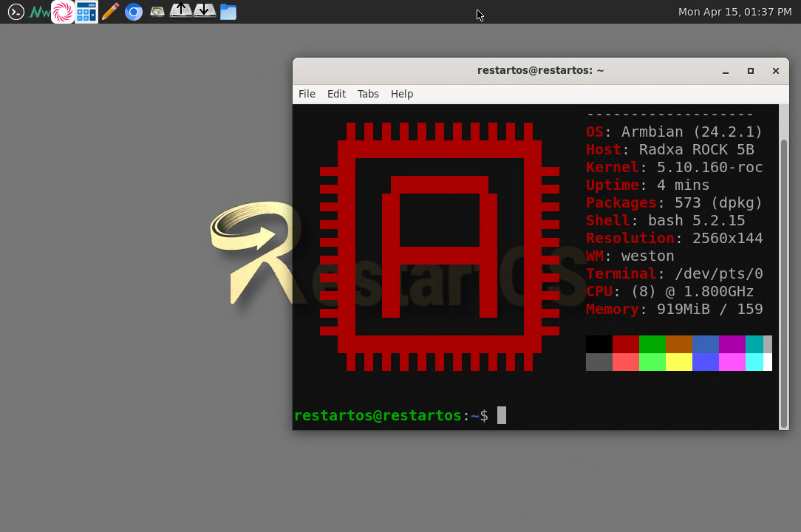Screen dimensions: 801x532
Task: Click the 'Packages: 573 (dpkg)' line
Action: [x=674, y=203]
